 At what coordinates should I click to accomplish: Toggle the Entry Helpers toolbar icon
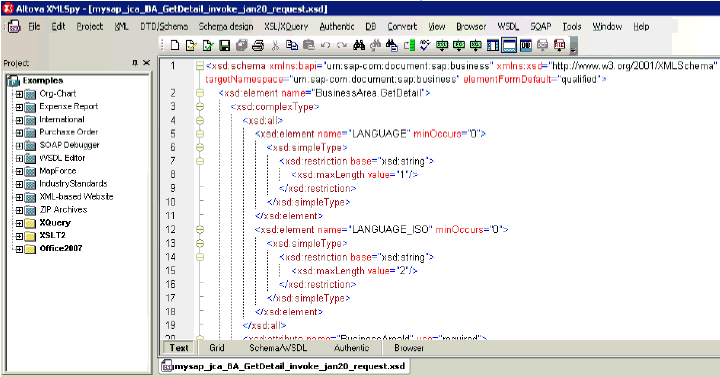point(526,45)
